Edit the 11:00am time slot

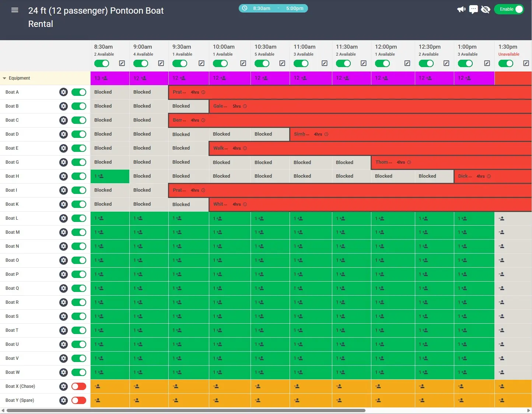click(x=325, y=63)
